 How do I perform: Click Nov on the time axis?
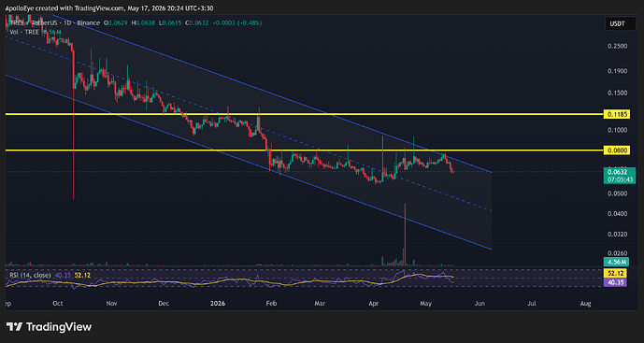112,304
